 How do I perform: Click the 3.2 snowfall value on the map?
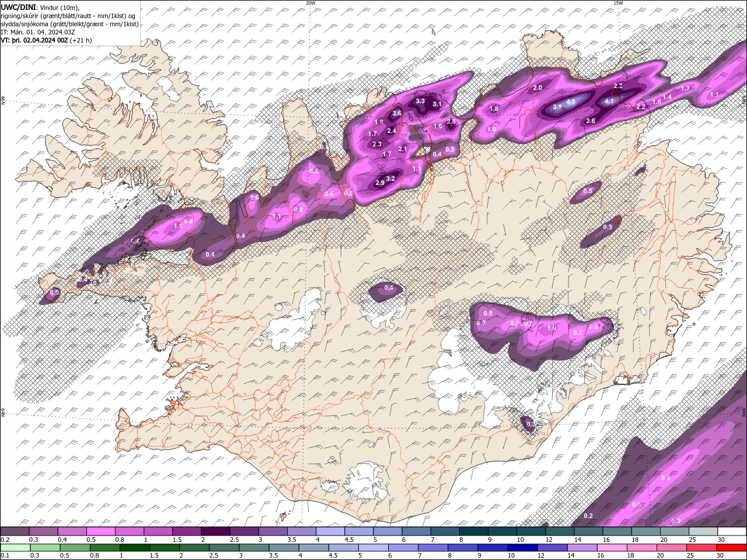click(391, 178)
